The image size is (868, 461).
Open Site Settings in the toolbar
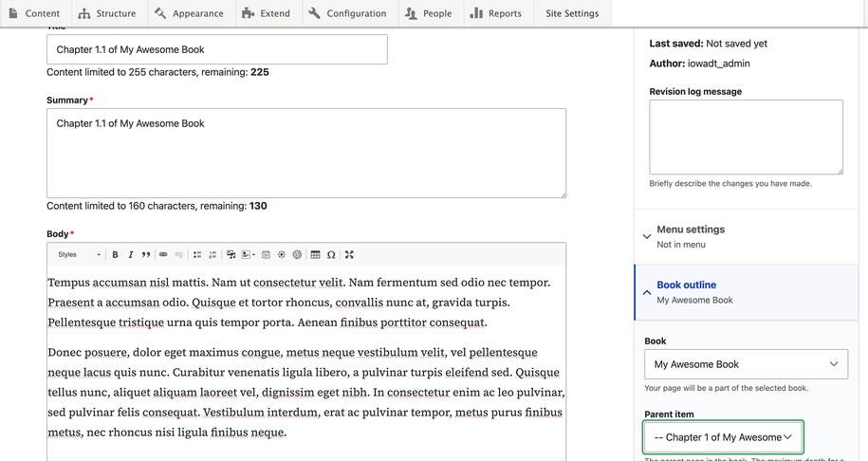(x=572, y=13)
